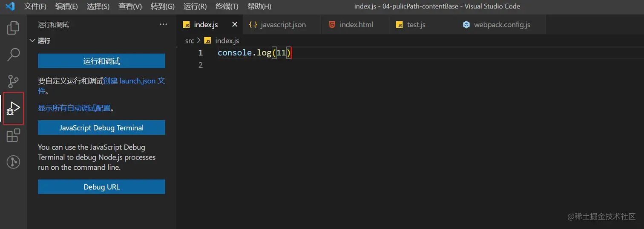Open the 终端(T) menu
Image resolution: width=644 pixels, height=229 pixels.
click(x=227, y=6)
